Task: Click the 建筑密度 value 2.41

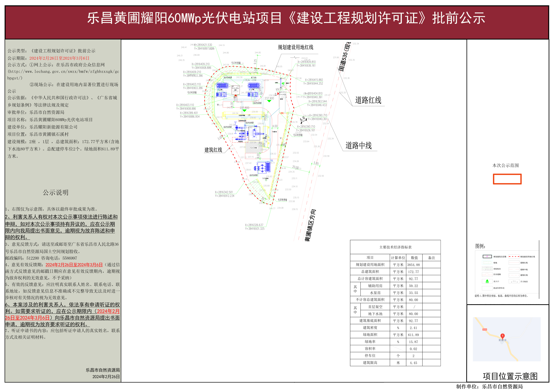Action: pos(414,328)
